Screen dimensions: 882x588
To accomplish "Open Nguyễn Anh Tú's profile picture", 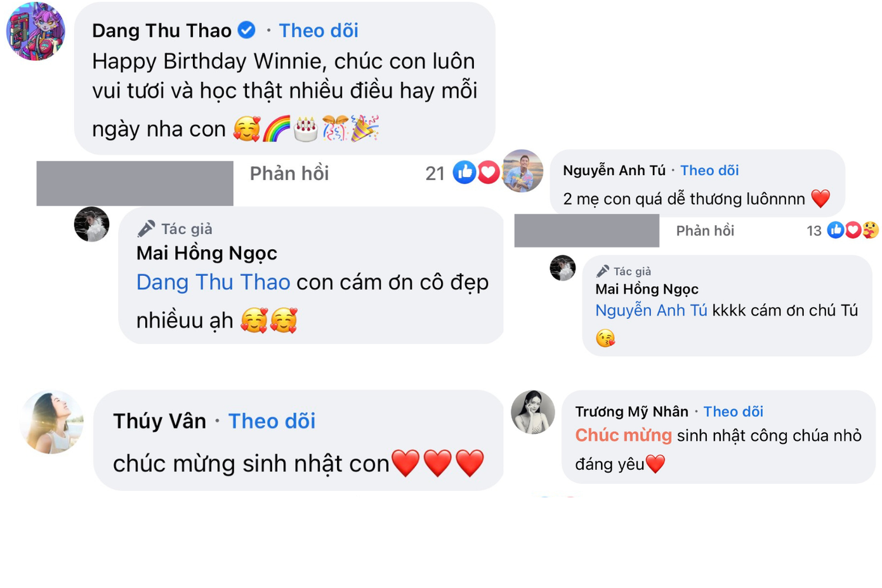I will pyautogui.click(x=522, y=171).
